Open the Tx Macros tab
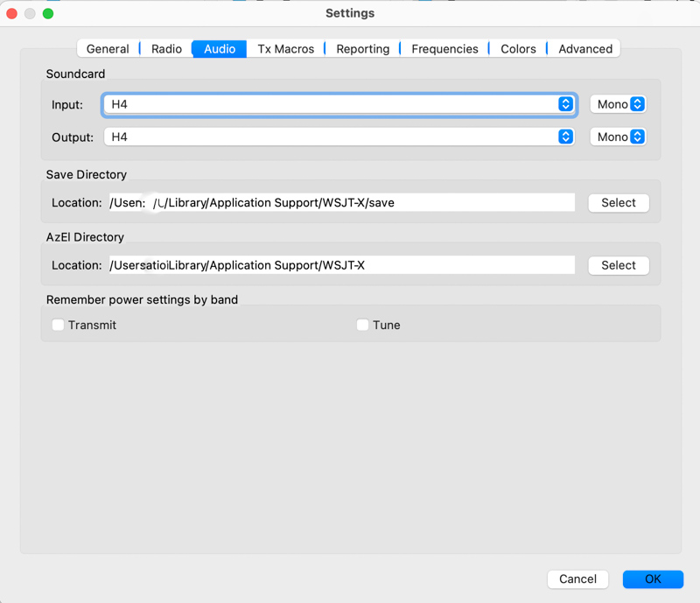The height and width of the screenshot is (603, 700). click(x=285, y=49)
